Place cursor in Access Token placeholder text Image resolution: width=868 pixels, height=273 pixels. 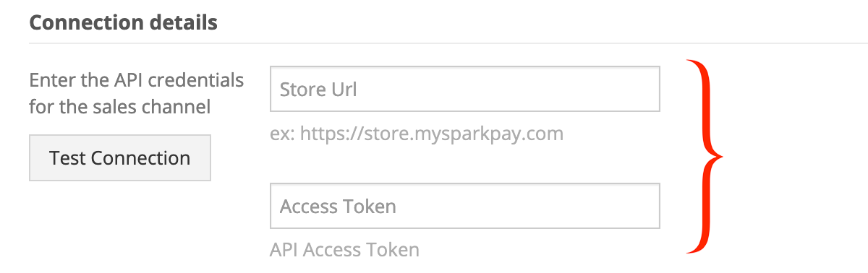(338, 207)
